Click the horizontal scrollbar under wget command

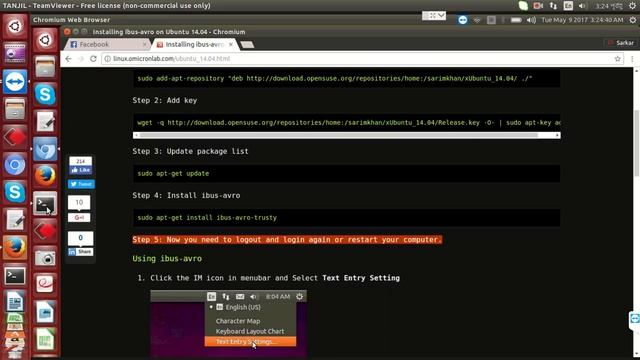pos(338,135)
